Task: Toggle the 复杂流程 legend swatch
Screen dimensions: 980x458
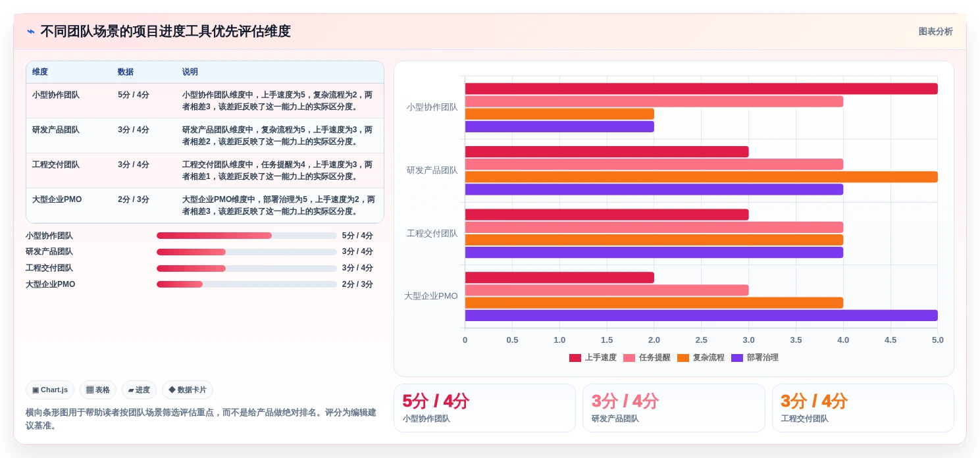Action: 683,358
